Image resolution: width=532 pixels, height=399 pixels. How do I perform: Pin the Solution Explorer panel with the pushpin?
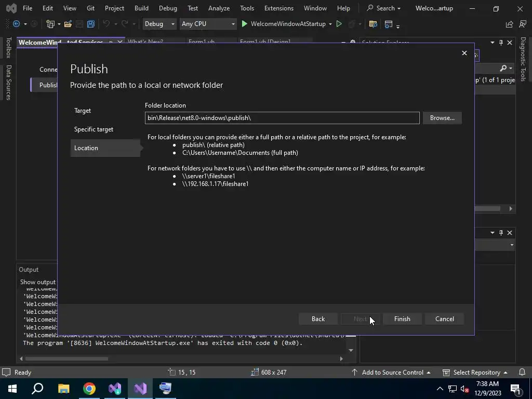point(501,43)
